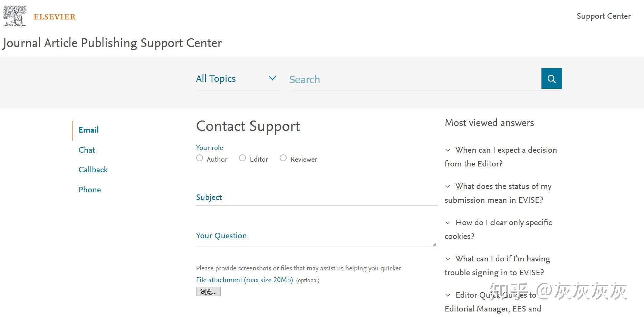This screenshot has height=317, width=644.
Task: Click the Elsevier tree logo
Action: click(15, 16)
